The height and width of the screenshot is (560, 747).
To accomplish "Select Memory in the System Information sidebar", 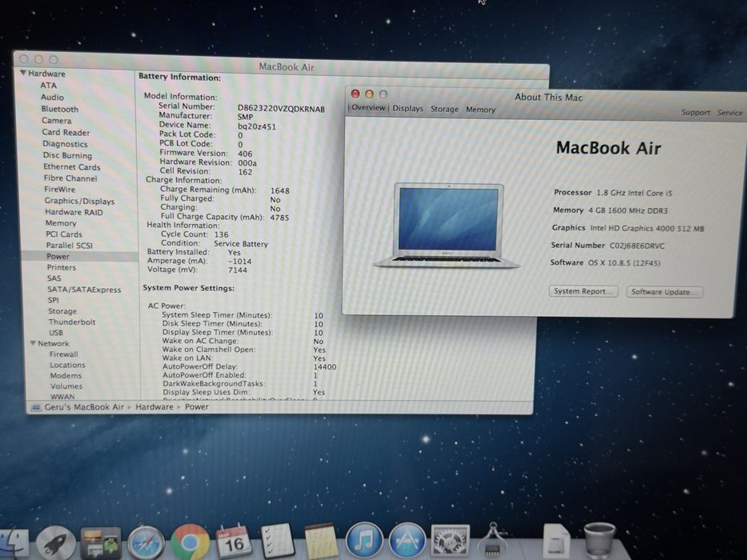I will coord(61,223).
